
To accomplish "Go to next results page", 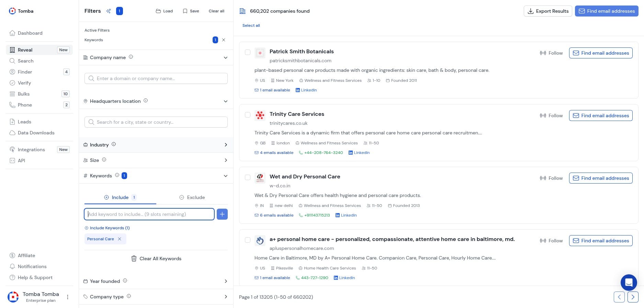I will 633,297.
